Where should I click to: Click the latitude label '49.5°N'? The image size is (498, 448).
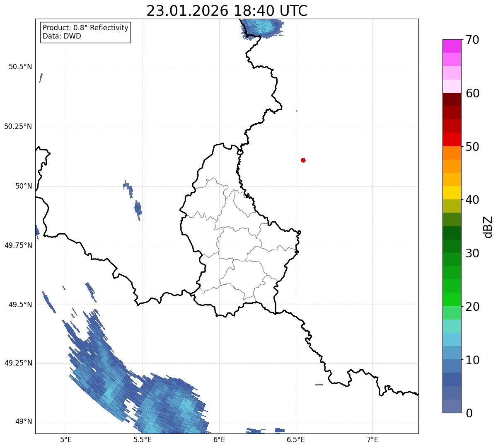click(x=20, y=305)
